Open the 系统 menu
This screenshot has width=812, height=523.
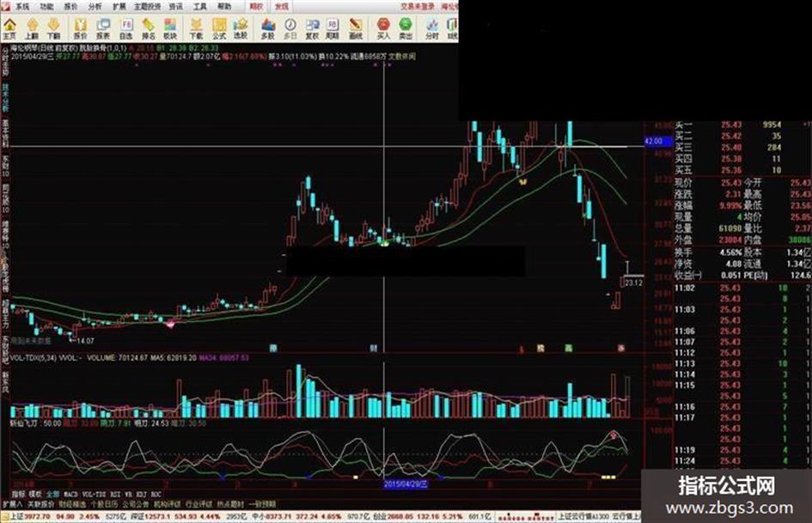pos(22,7)
